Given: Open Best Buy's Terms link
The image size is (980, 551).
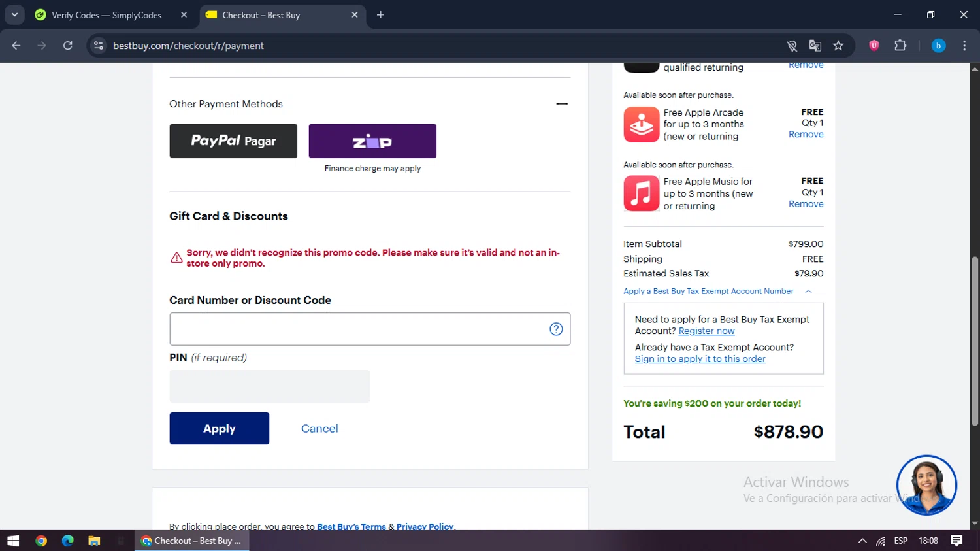Looking at the screenshot, I should click(351, 526).
